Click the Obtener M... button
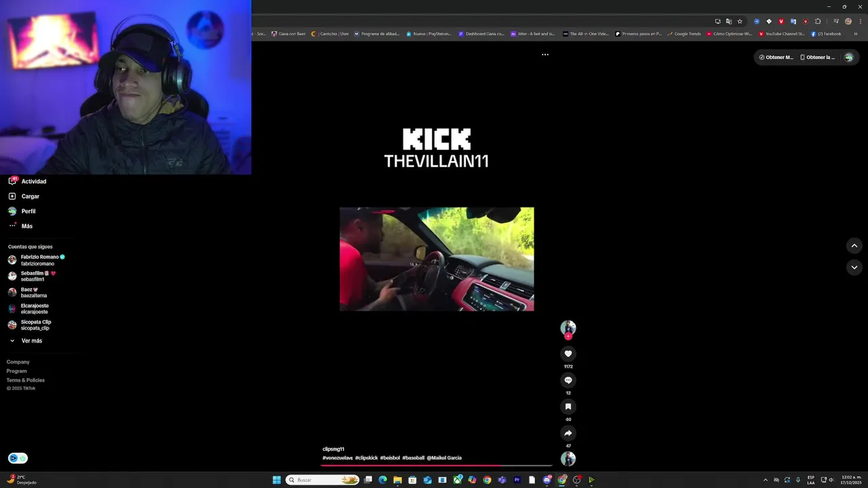The image size is (868, 488). click(x=776, y=58)
